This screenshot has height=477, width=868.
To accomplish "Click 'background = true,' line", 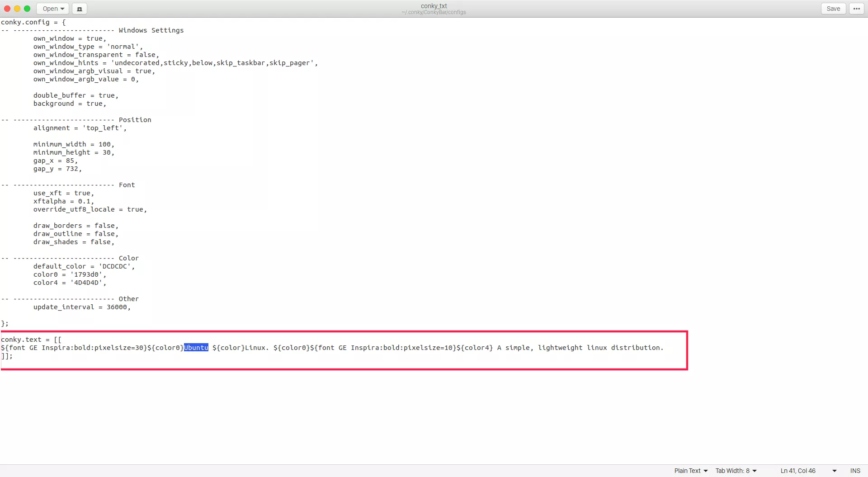I will [x=70, y=104].
